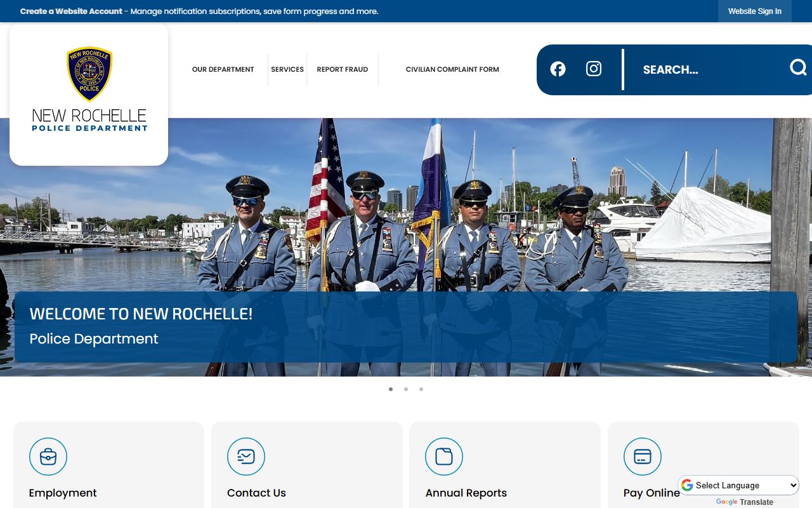Image resolution: width=812 pixels, height=508 pixels.
Task: Select the first slideshow dot
Action: point(391,389)
